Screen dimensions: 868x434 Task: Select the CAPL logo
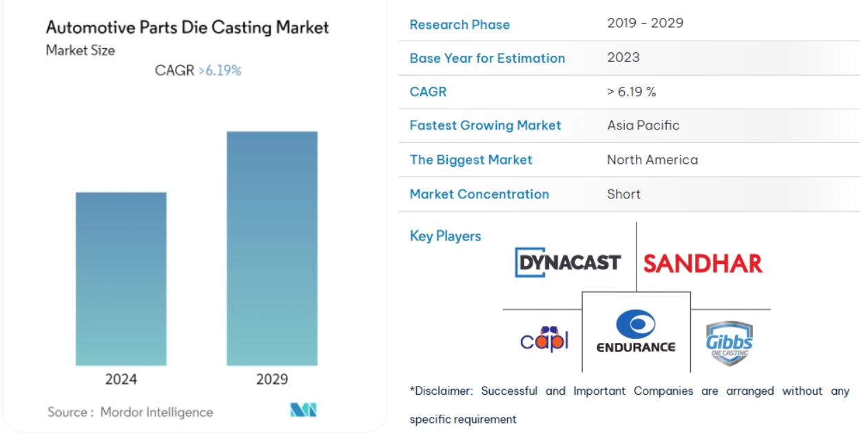(x=544, y=338)
